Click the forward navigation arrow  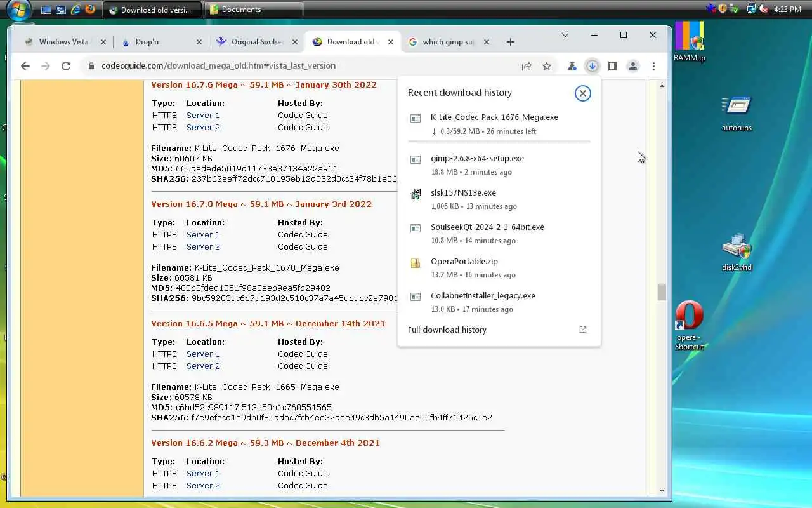point(46,66)
